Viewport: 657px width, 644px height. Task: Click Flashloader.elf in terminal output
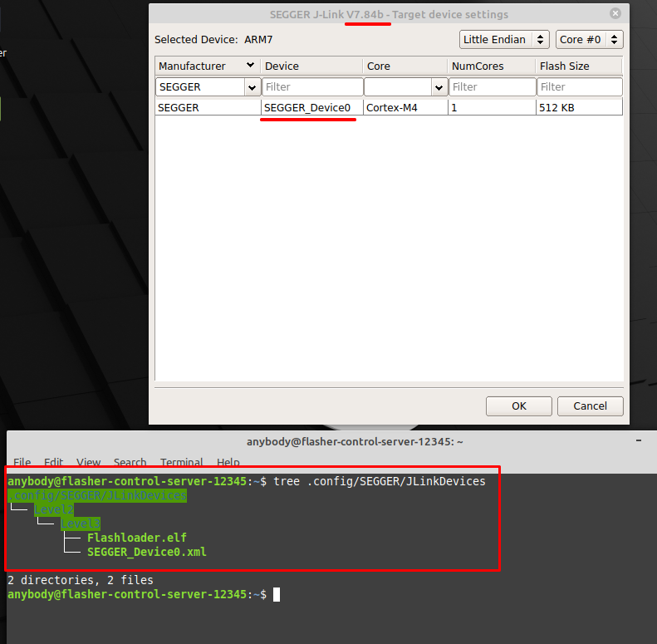tap(136, 538)
